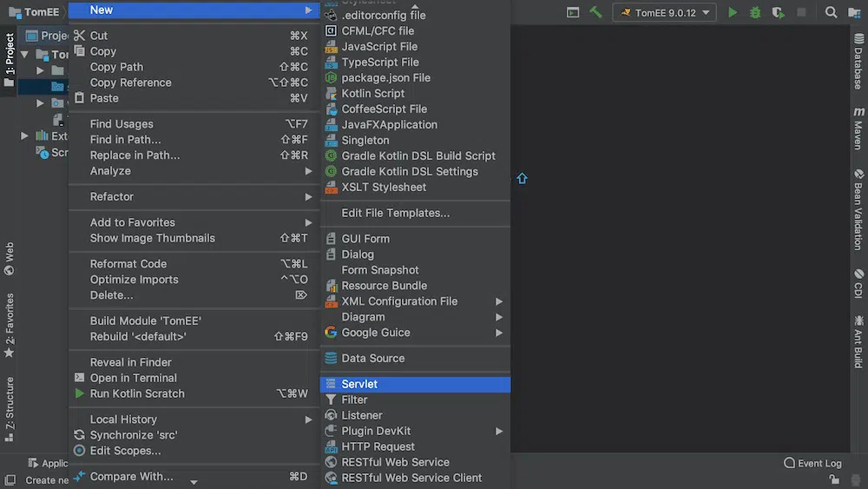Toggle tool window bars icon in bottom-left corner
868x489 pixels.
click(x=9, y=479)
